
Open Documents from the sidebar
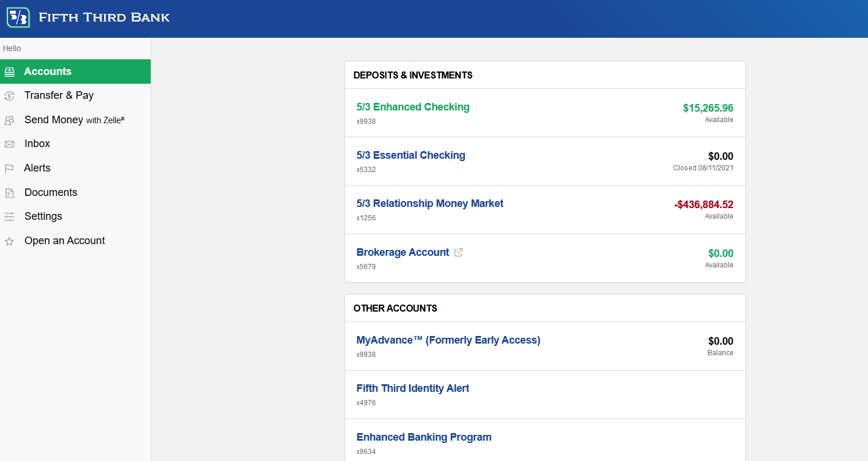tap(75, 192)
